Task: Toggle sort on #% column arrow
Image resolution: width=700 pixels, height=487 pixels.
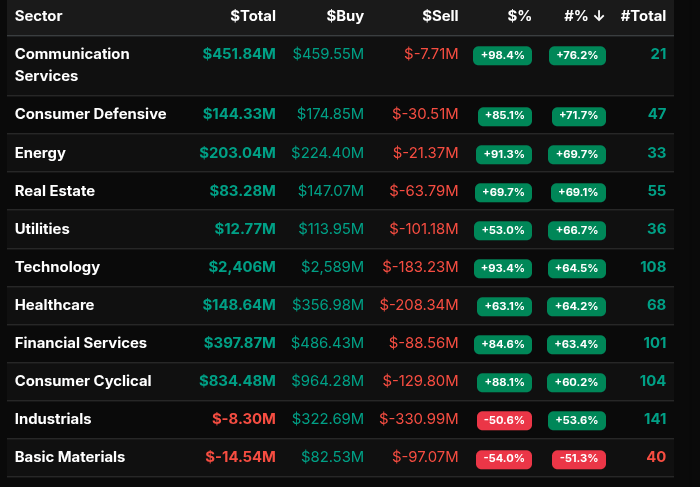Action: click(598, 16)
